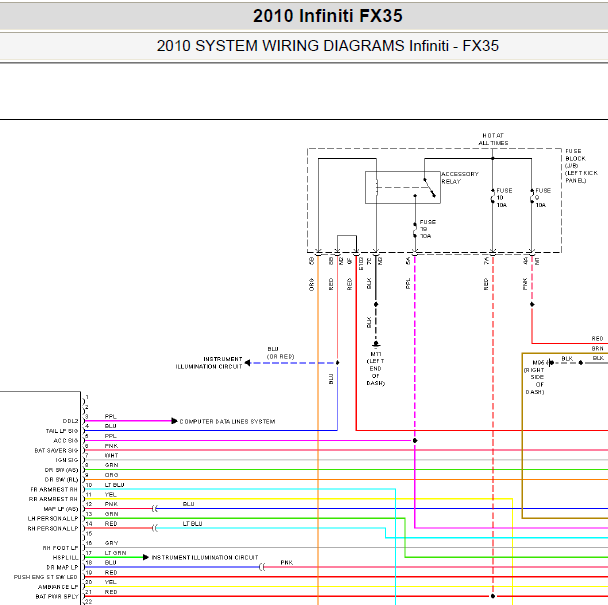Click the M96 ground symbol

pos(550,363)
